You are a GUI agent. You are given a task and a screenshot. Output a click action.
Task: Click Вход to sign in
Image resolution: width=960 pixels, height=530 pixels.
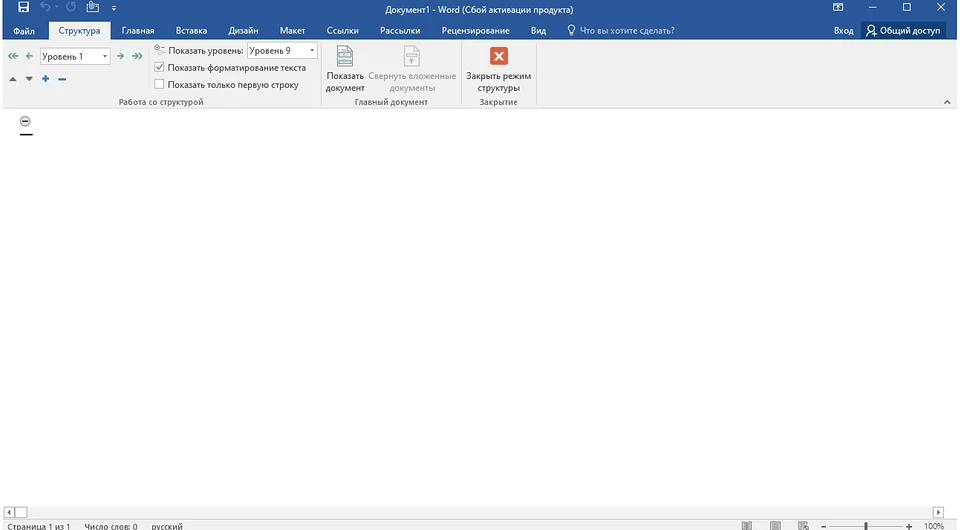click(843, 31)
